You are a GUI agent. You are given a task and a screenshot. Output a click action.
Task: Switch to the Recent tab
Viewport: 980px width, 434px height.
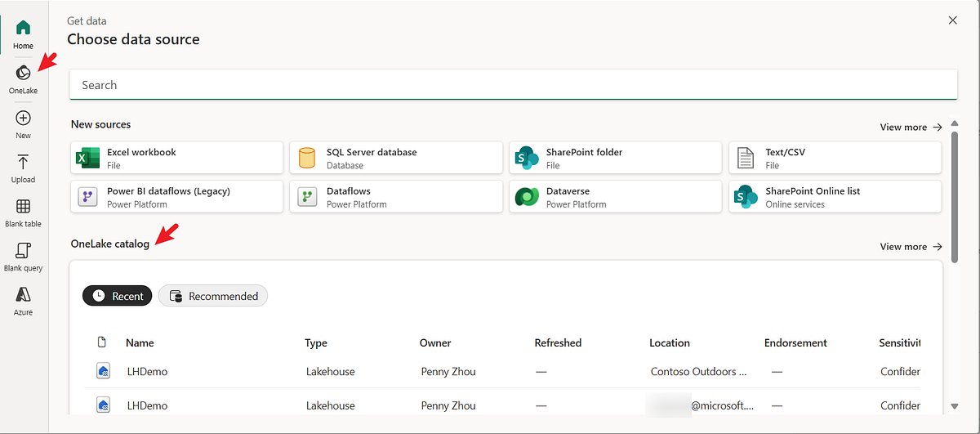[x=118, y=296]
